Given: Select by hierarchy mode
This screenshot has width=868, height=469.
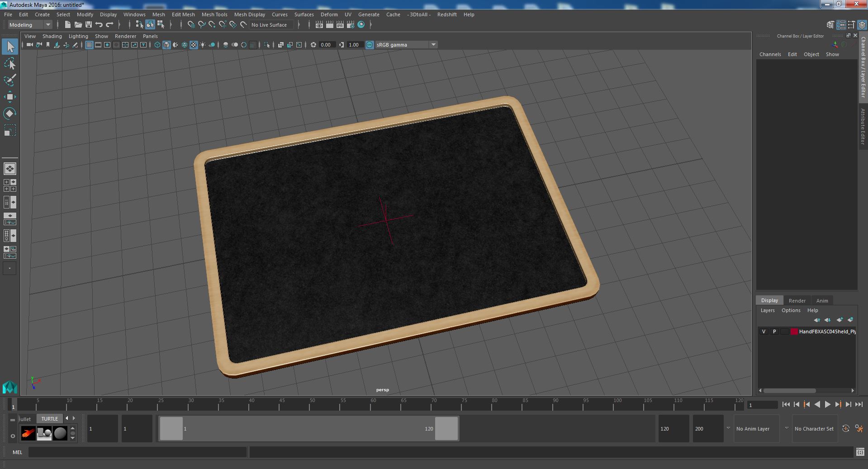Looking at the screenshot, I should tap(139, 25).
